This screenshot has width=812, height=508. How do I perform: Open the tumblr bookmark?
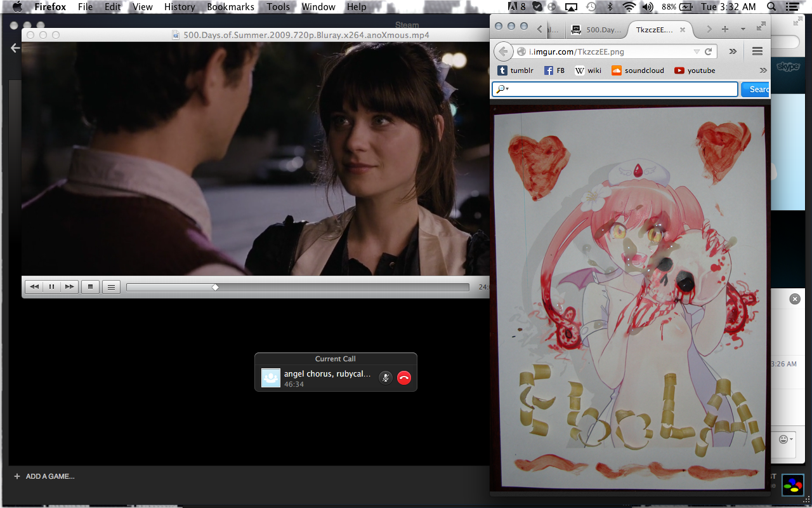tap(515, 70)
